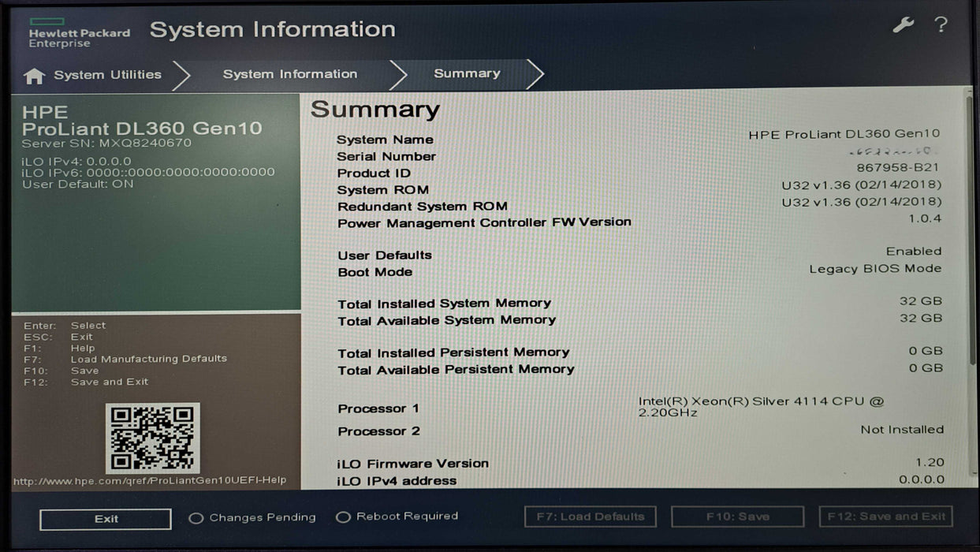980x552 pixels.
Task: Click F12: Save and Exit
Action: pyautogui.click(x=885, y=517)
